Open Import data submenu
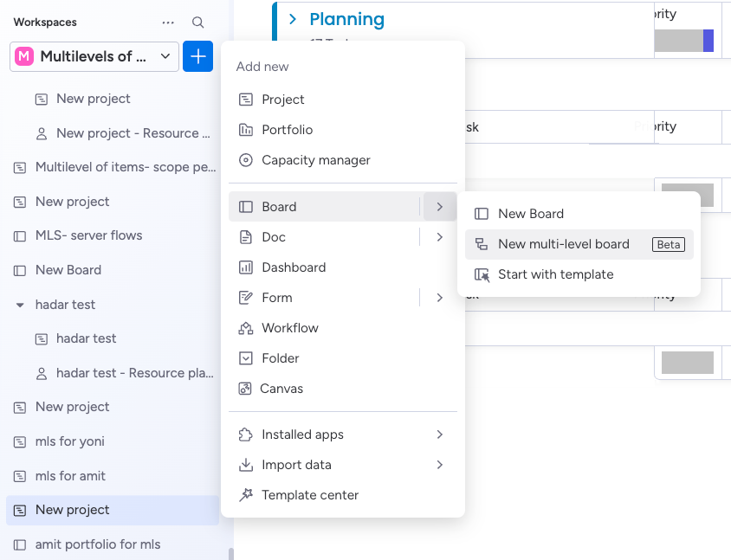This screenshot has width=731, height=560. coord(440,465)
